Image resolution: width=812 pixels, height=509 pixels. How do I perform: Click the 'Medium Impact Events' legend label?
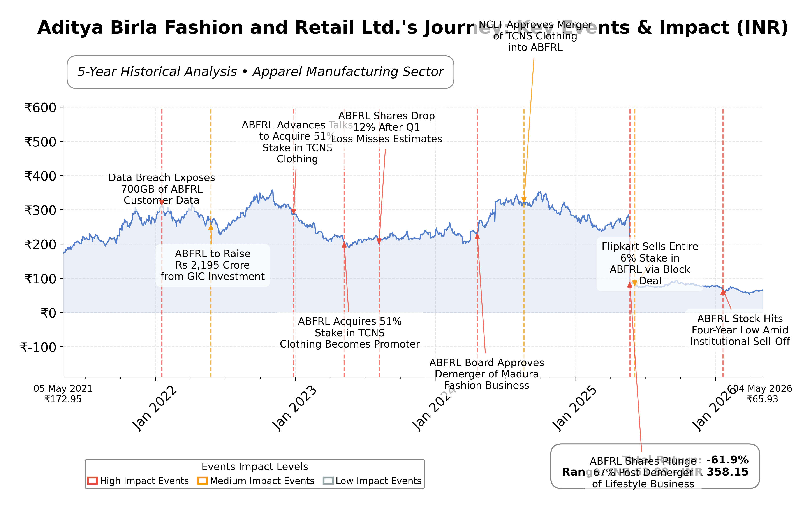coord(262,481)
